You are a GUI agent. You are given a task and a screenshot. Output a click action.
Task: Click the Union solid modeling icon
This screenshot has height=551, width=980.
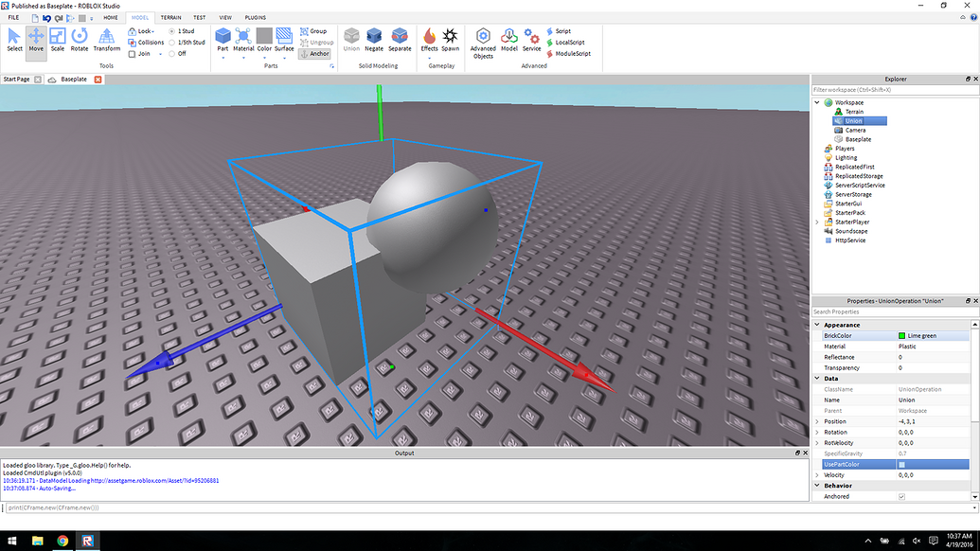point(351,40)
